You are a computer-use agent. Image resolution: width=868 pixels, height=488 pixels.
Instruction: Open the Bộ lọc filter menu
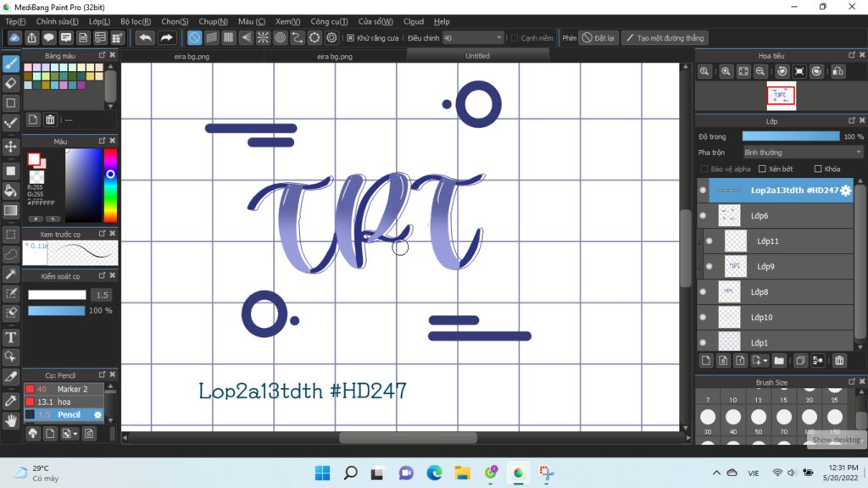(136, 21)
